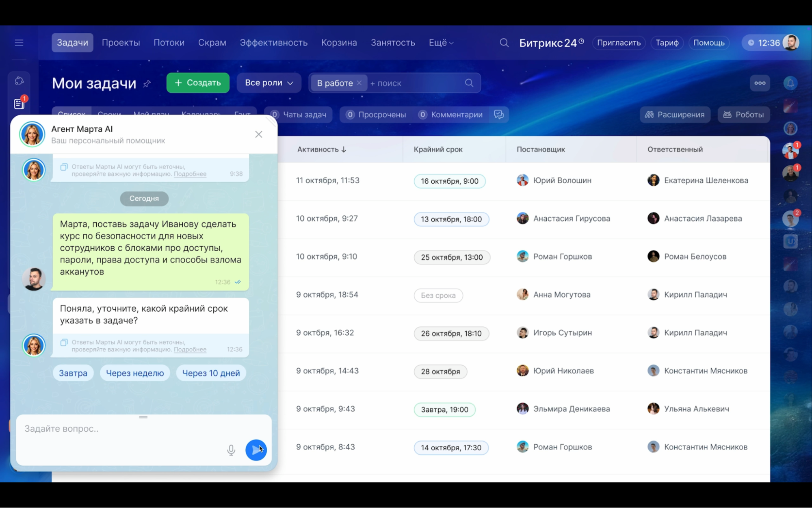812x508 pixels.
Task: Choose the Через неделю quick reply
Action: point(135,373)
